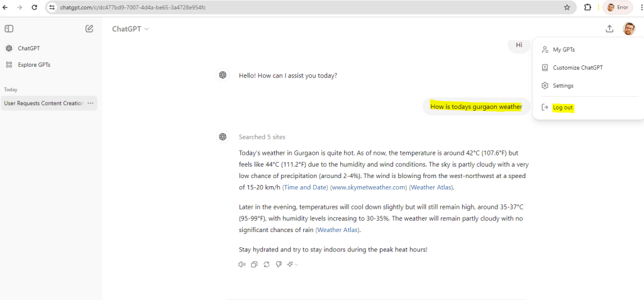Select My GPTs from profile menu
The image size is (644, 300).
563,50
